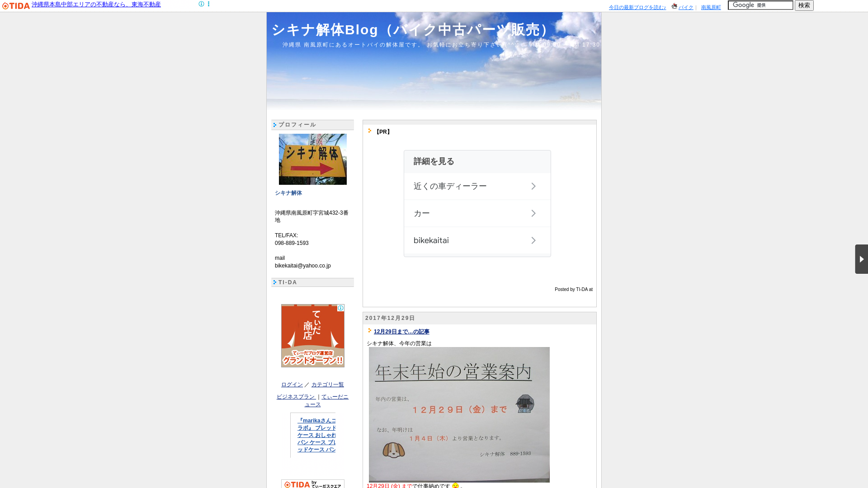The height and width of the screenshot is (488, 868).
Task: Click the motorcycle icon next to バイク
Action: pyautogui.click(x=675, y=6)
